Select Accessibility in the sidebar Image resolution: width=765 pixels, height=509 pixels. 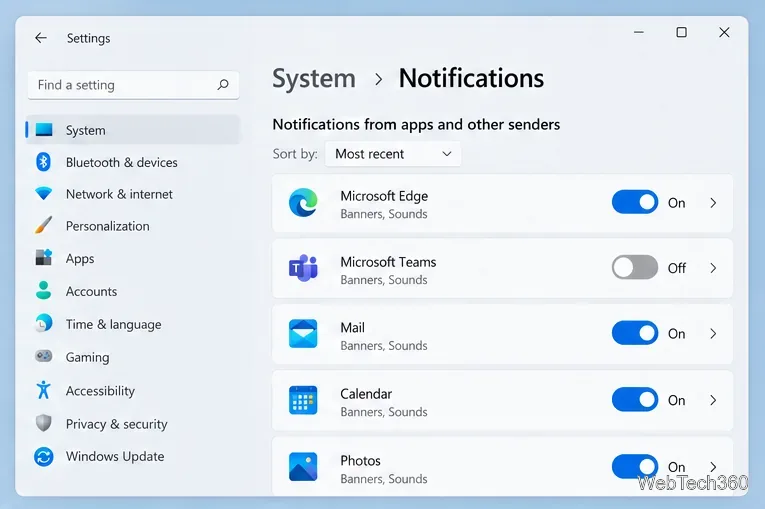coord(133,390)
